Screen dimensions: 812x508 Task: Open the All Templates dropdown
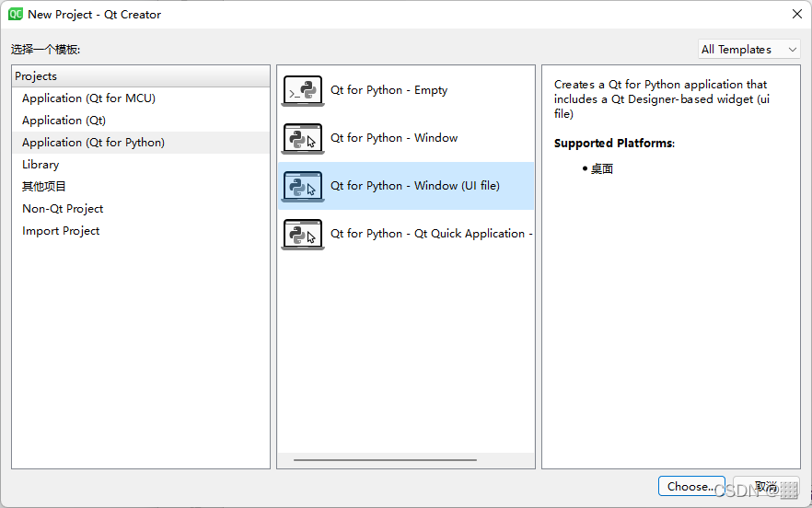(748, 49)
